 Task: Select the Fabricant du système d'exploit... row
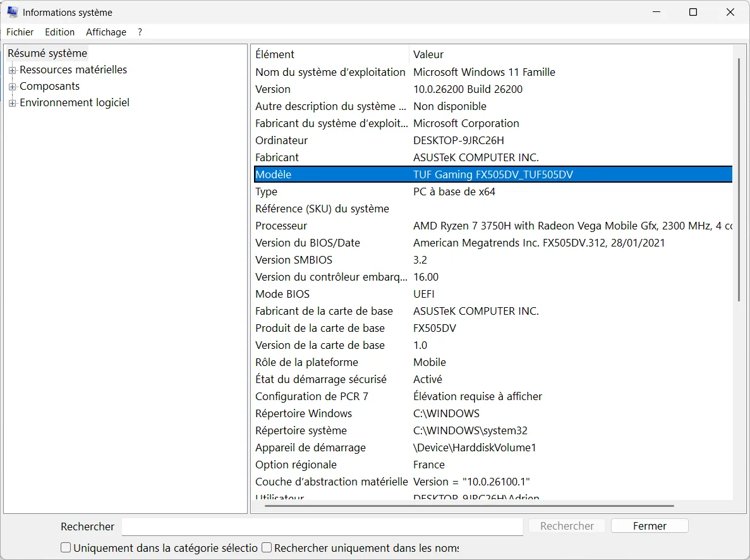click(x=493, y=123)
